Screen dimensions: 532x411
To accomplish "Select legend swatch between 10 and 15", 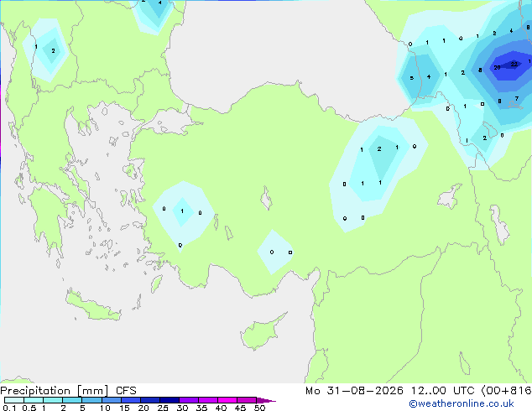I will click(x=111, y=400).
